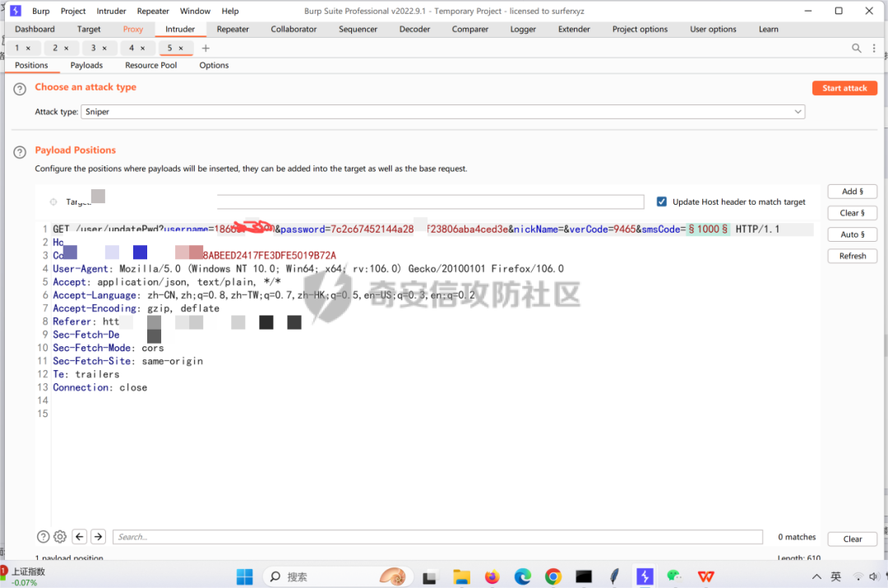The width and height of the screenshot is (888, 588).
Task: Click the § 1000 § payload marker
Action: 708,229
